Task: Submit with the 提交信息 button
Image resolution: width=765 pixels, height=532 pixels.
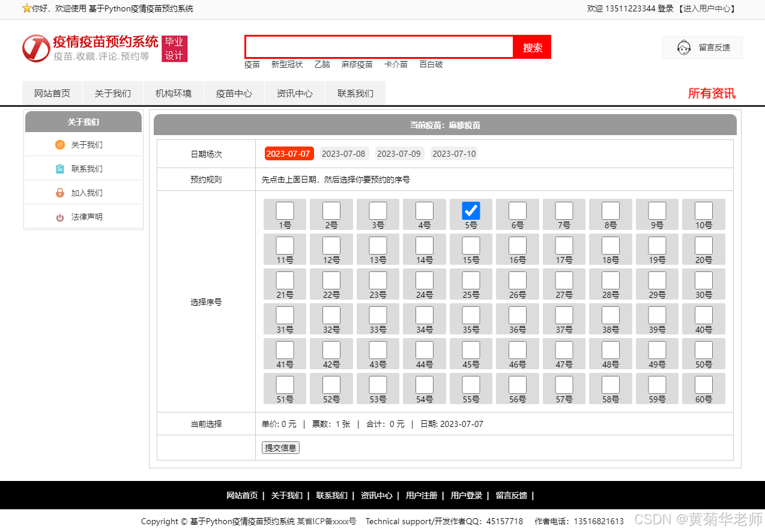Action: coord(280,448)
